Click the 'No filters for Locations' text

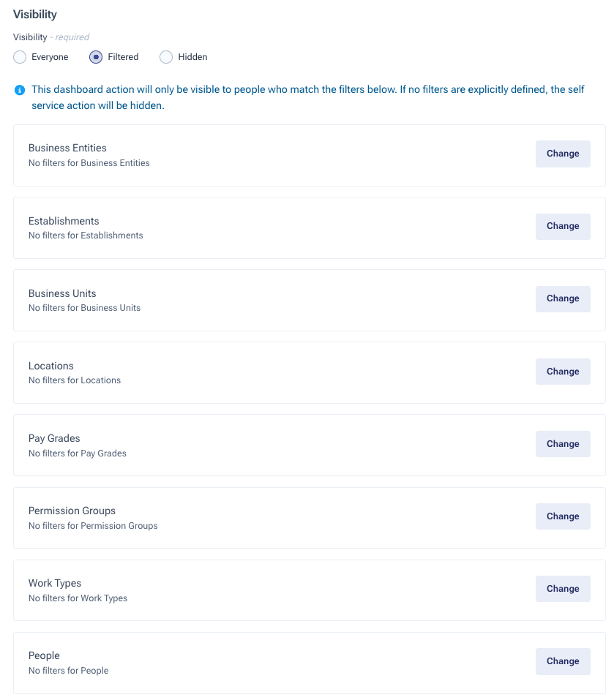(x=75, y=380)
